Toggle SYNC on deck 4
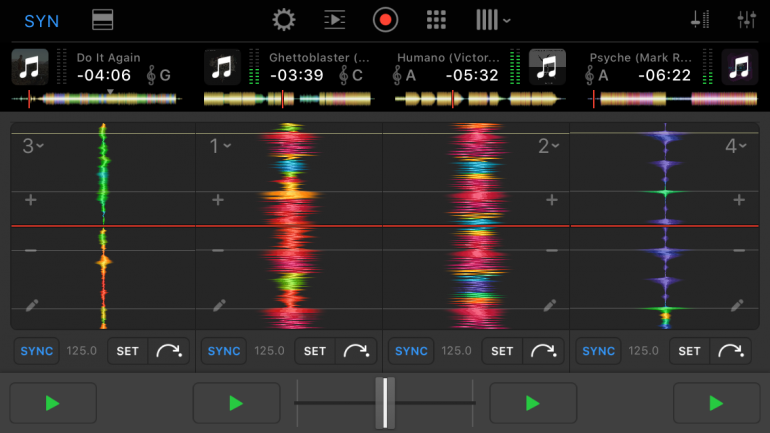The width and height of the screenshot is (770, 433). click(x=598, y=351)
